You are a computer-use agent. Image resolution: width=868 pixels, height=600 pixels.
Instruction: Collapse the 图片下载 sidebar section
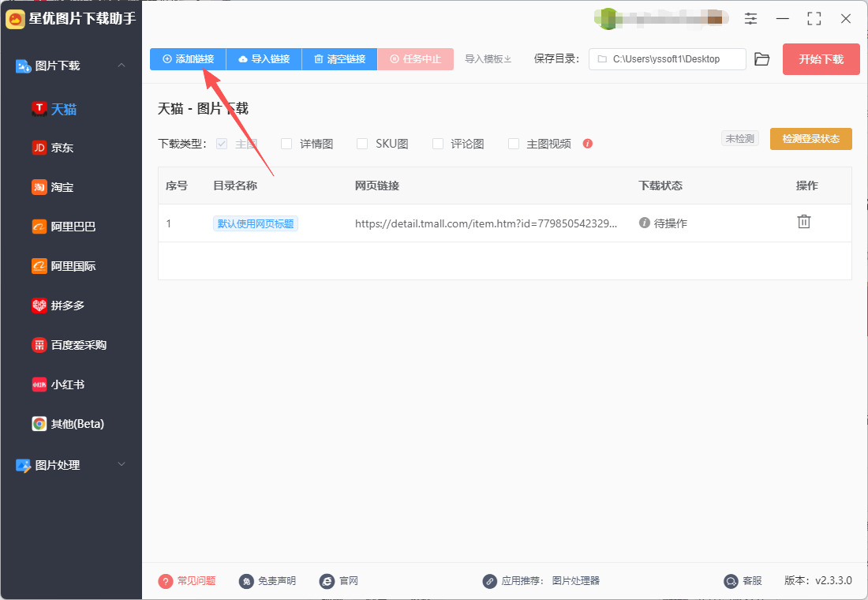(122, 66)
